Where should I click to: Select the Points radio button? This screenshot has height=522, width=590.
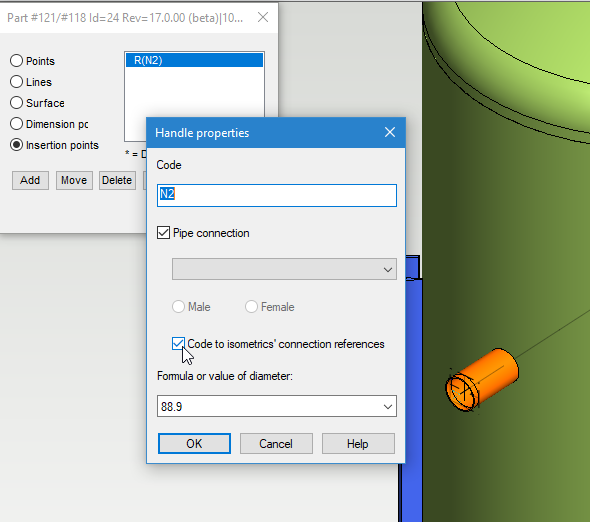point(16,61)
